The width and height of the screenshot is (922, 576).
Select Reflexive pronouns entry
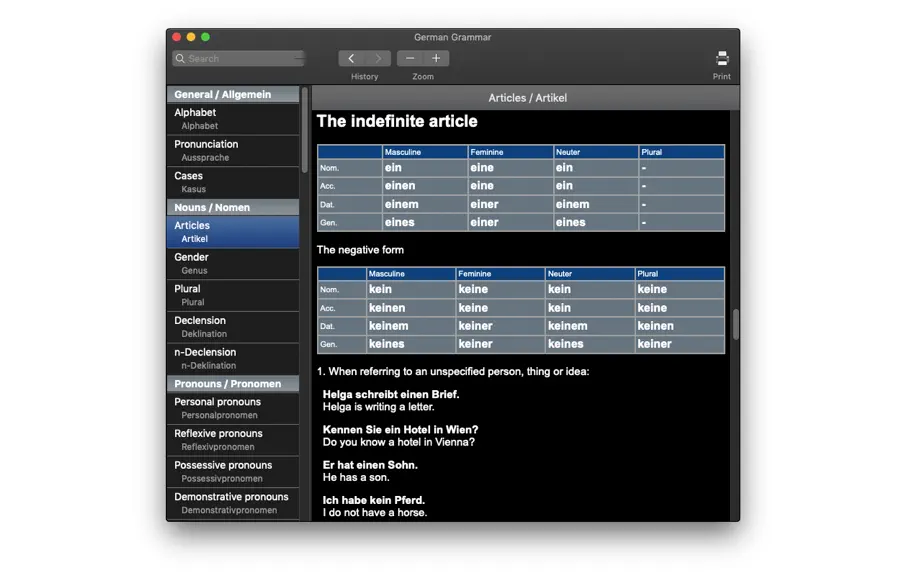[233, 440]
